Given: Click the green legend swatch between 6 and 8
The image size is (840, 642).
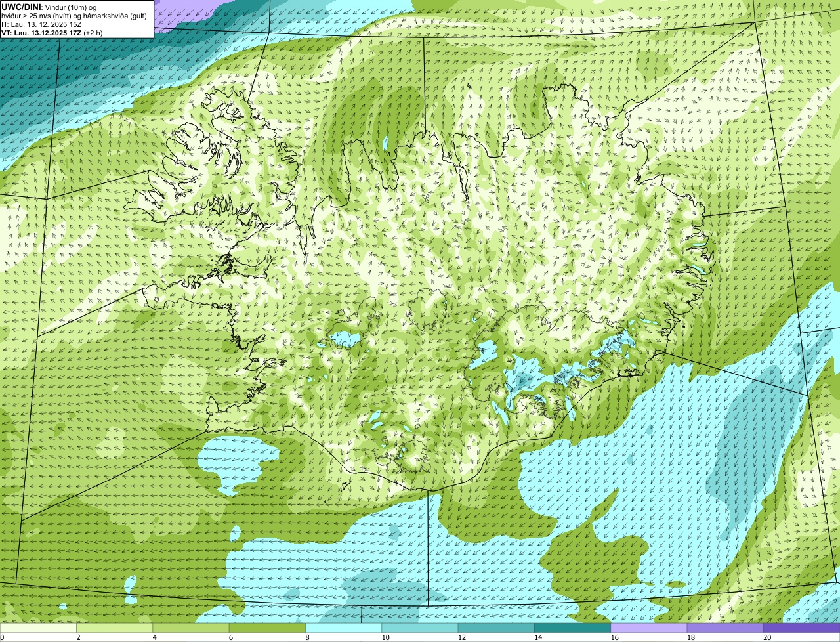Looking at the screenshot, I should [x=267, y=628].
